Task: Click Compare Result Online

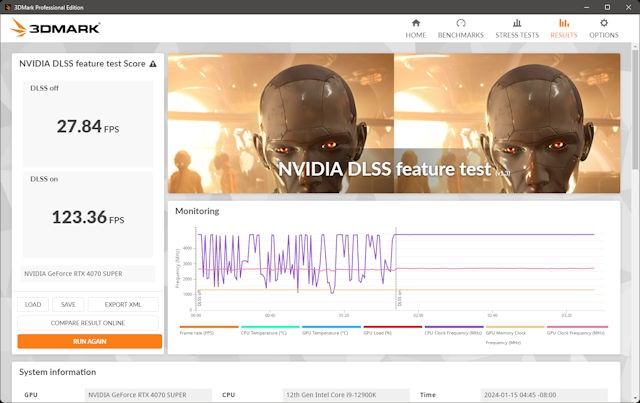Action: tap(88, 323)
